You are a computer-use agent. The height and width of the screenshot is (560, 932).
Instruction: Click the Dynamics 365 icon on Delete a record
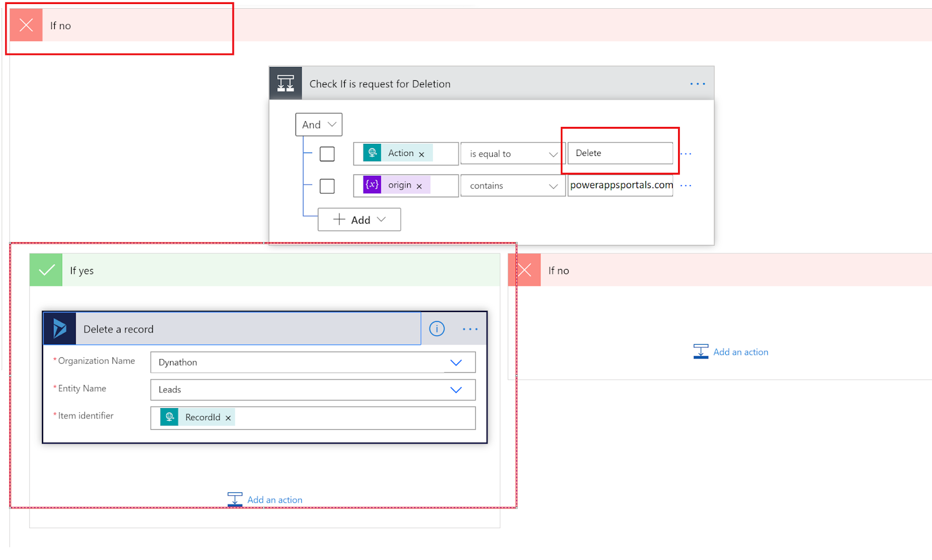(x=59, y=328)
